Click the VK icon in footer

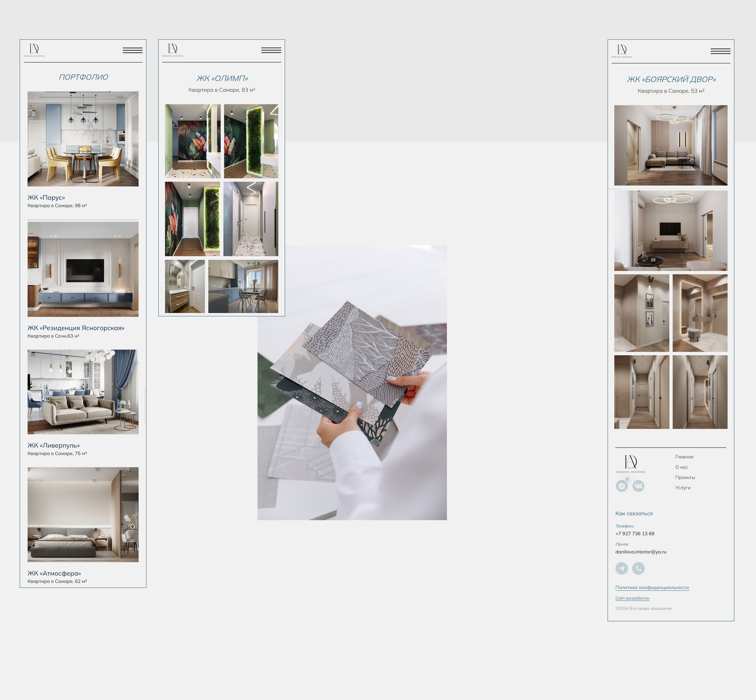[638, 486]
